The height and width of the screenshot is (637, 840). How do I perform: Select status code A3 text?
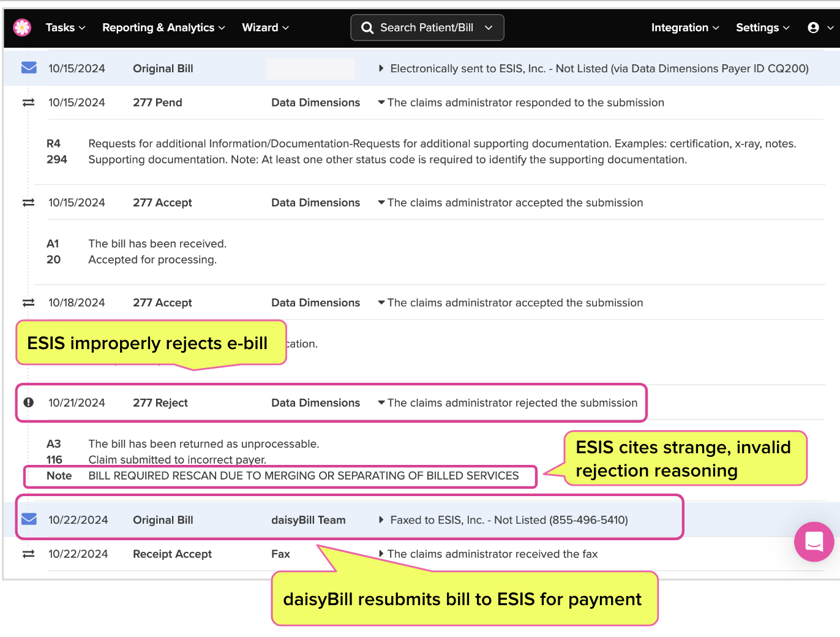[54, 443]
